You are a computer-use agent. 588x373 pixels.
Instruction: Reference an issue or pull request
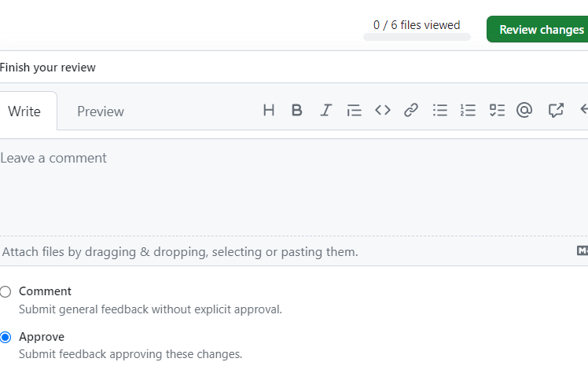[556, 110]
